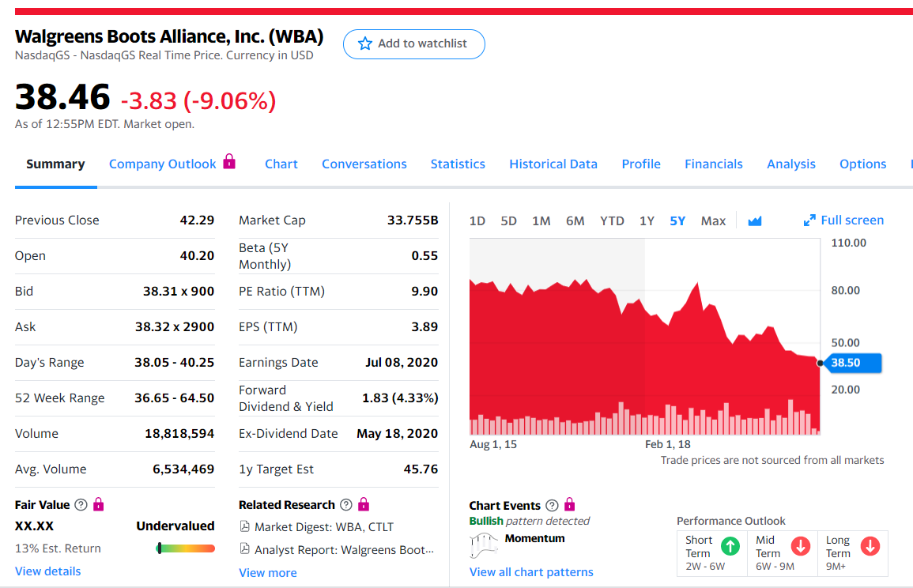Set chart range to 1Y

647,220
